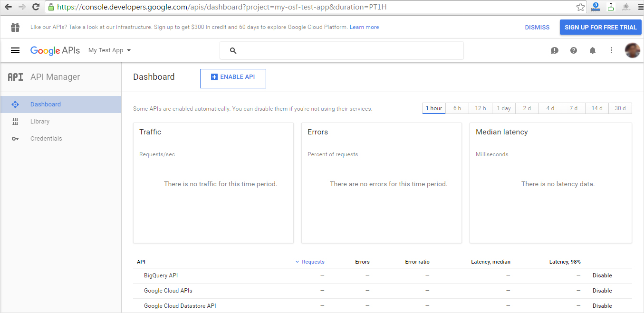Open the three-dot more options menu
644x313 pixels.
(x=612, y=50)
